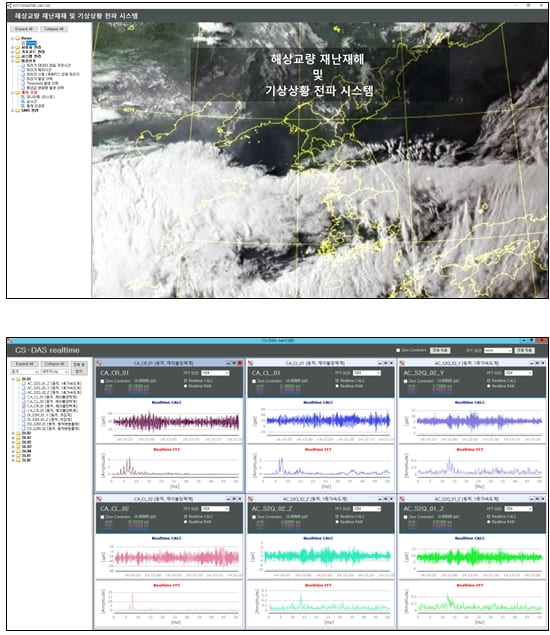Select DS_S2M_01 sensor in CS-DAS tree
This screenshot has height=635, width=550.
coord(53,424)
